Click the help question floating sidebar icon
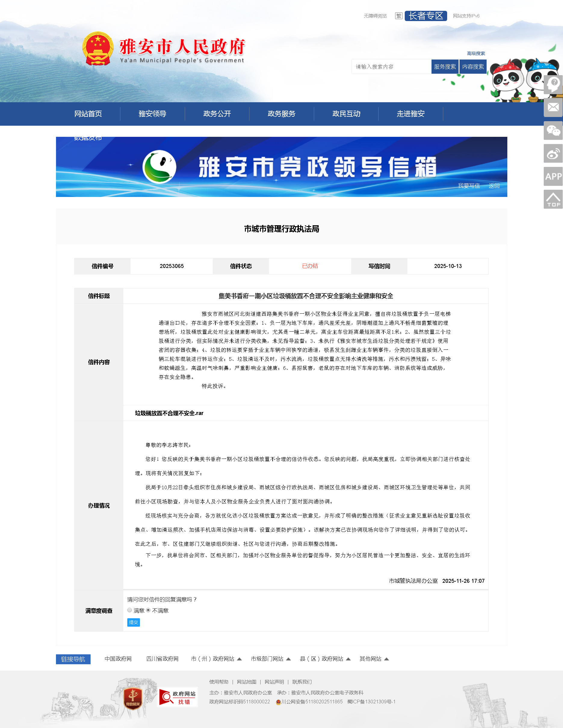Screen dimensions: 563x728 pyautogui.click(x=553, y=85)
